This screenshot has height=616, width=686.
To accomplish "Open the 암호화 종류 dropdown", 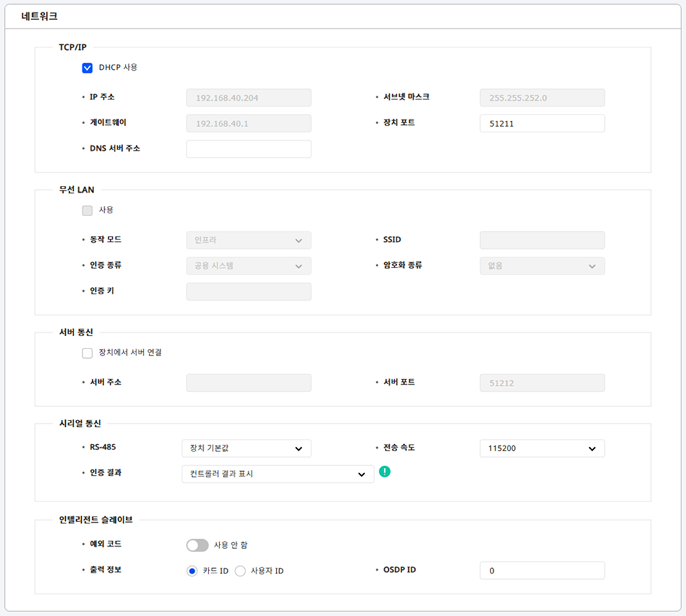I will point(542,265).
